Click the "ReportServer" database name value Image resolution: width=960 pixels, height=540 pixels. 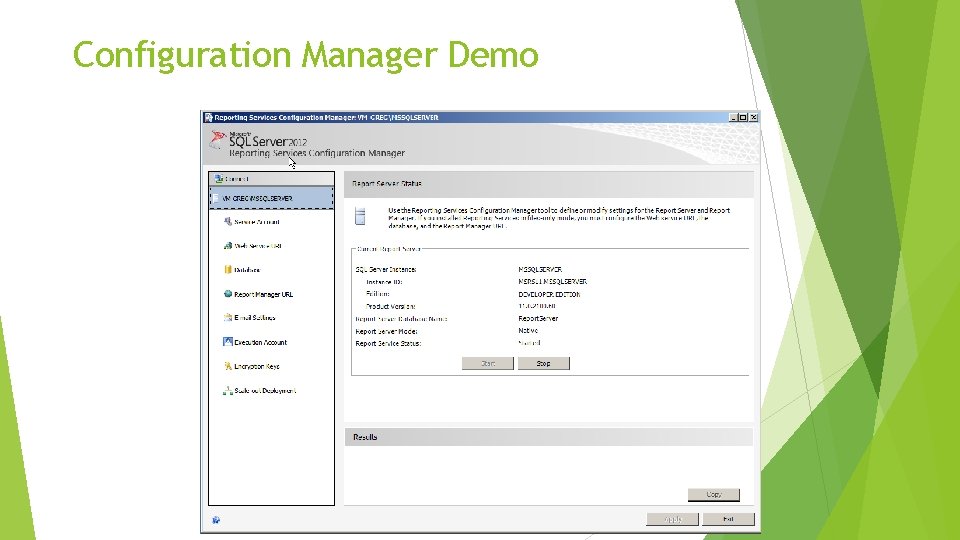tap(538, 318)
